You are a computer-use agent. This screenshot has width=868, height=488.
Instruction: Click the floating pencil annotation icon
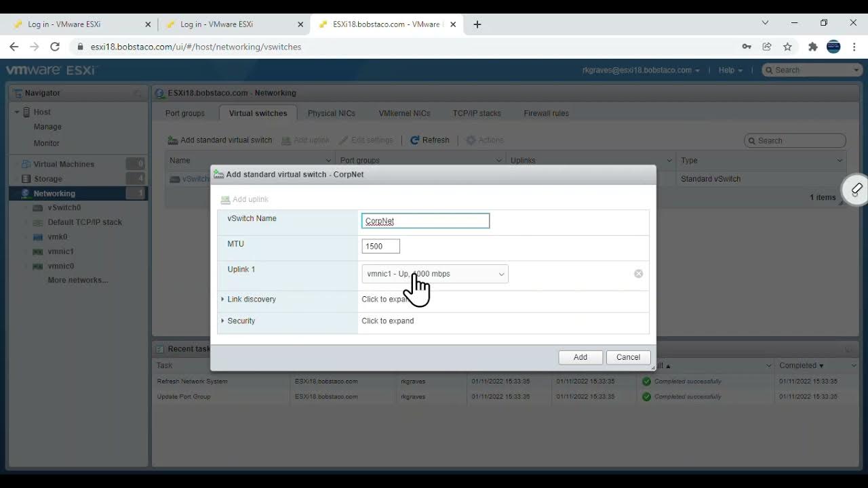(856, 189)
